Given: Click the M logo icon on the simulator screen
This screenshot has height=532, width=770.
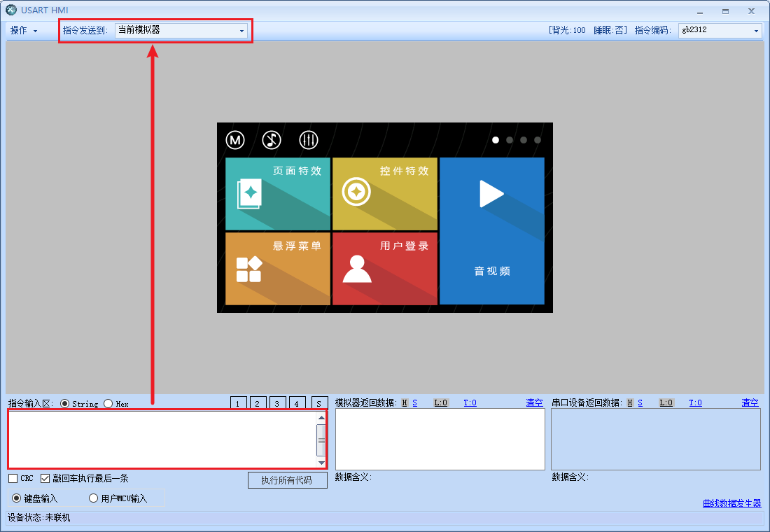Looking at the screenshot, I should point(235,140).
